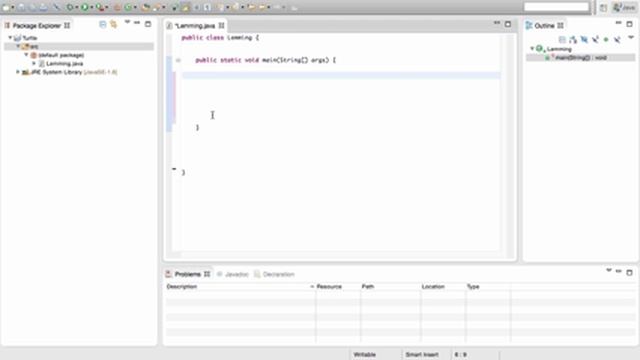
Task: Click the Save All toolbar icon
Action: pos(32,7)
